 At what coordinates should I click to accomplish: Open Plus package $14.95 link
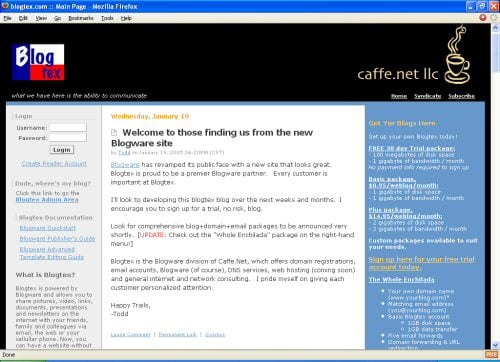click(406, 213)
